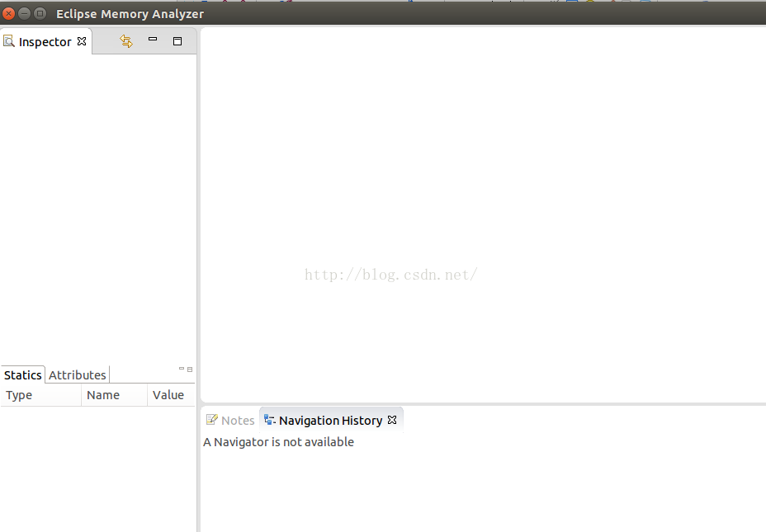Sort by the Type column header

[x=41, y=395]
